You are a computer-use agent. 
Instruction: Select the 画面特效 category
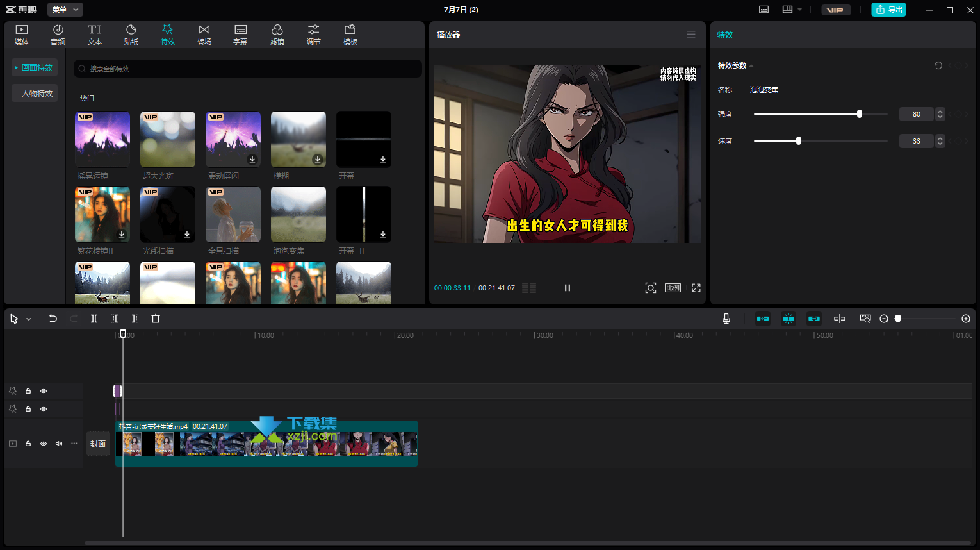click(35, 67)
